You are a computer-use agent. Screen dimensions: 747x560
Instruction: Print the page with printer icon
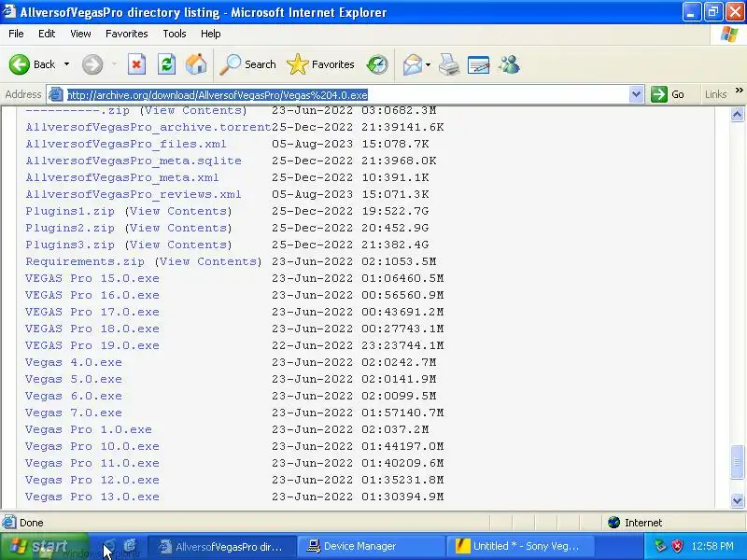(x=449, y=64)
